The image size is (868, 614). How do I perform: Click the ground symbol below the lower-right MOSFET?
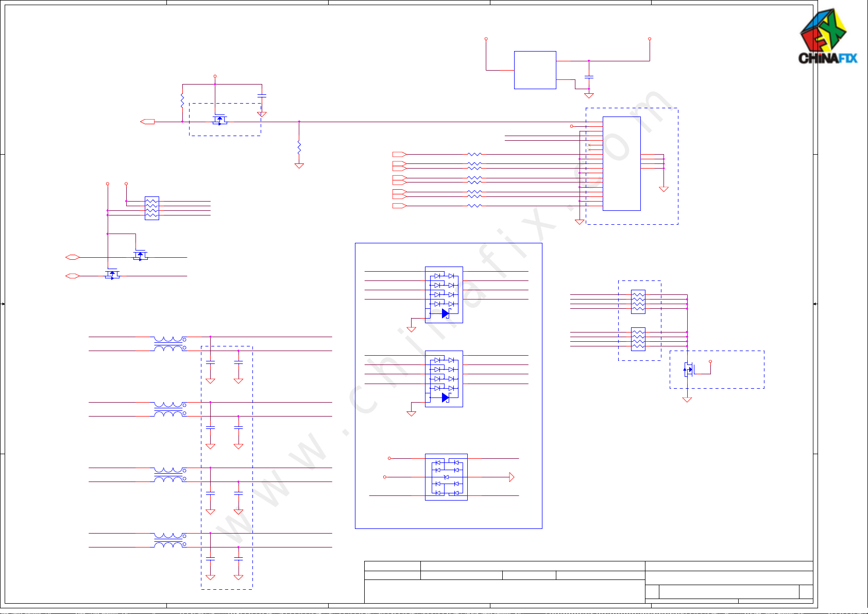click(687, 399)
